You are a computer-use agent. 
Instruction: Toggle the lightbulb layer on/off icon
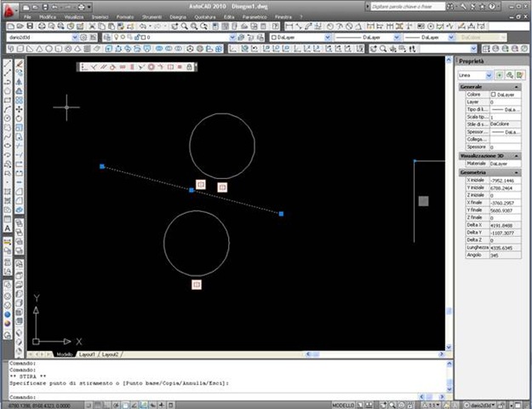(117, 37)
